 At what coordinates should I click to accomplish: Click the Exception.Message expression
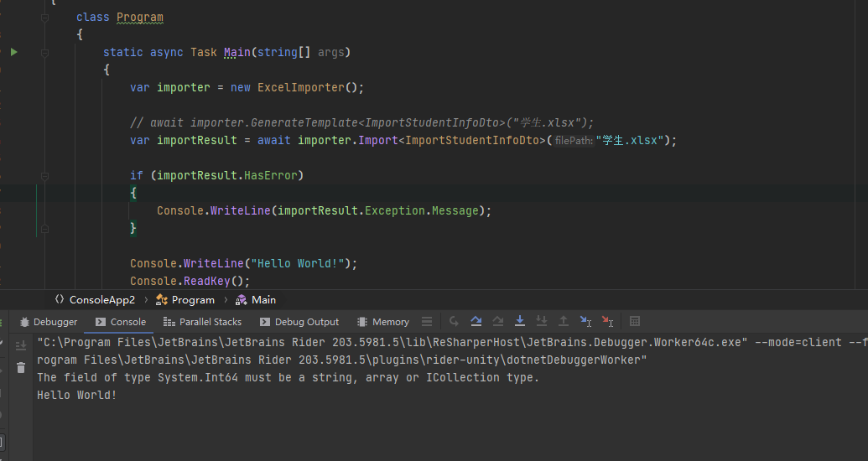click(x=422, y=211)
